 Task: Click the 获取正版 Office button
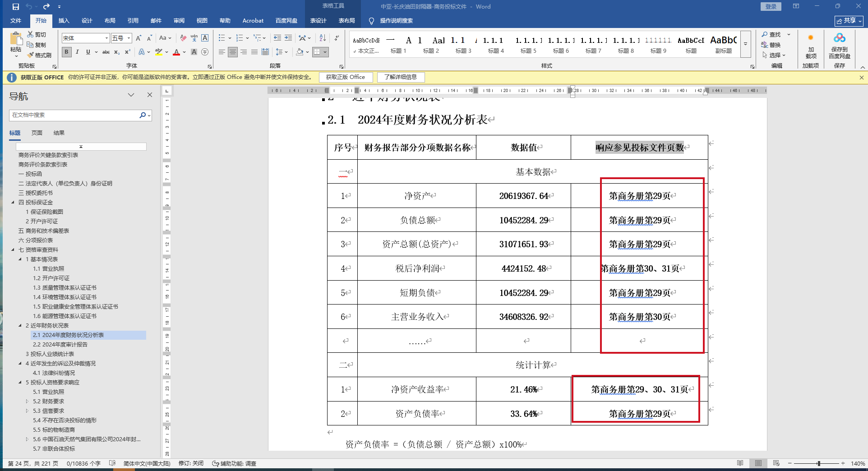tap(346, 77)
